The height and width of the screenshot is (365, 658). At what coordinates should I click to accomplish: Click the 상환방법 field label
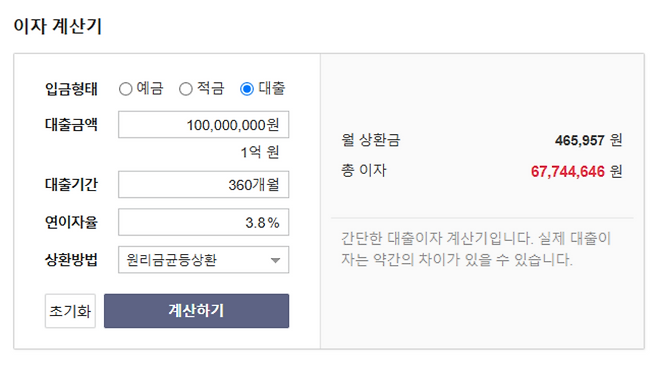(71, 260)
